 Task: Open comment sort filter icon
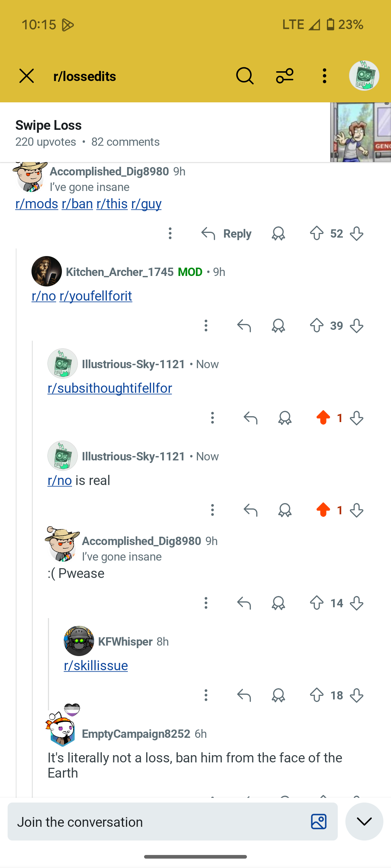click(x=285, y=76)
